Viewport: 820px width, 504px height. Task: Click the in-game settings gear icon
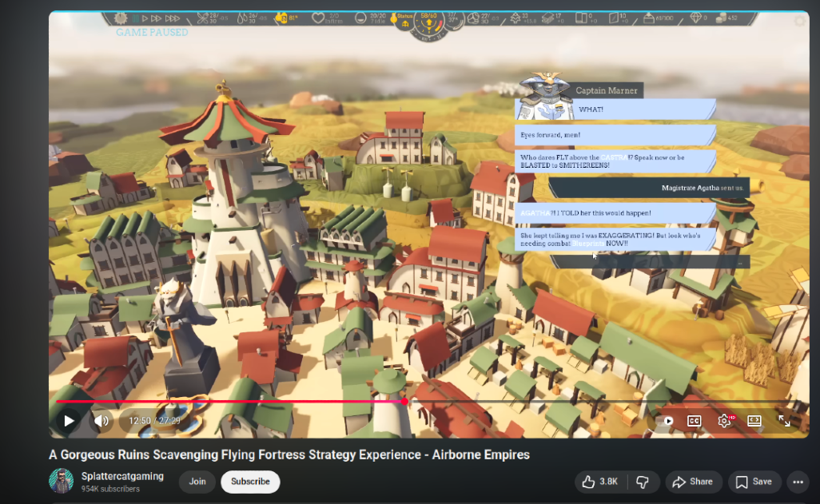coord(121,18)
